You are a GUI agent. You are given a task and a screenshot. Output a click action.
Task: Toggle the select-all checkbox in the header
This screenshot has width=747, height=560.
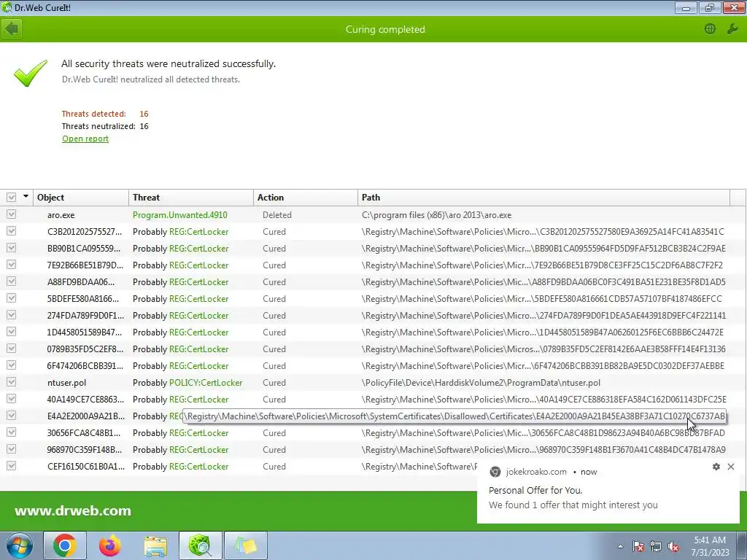pos(12,197)
